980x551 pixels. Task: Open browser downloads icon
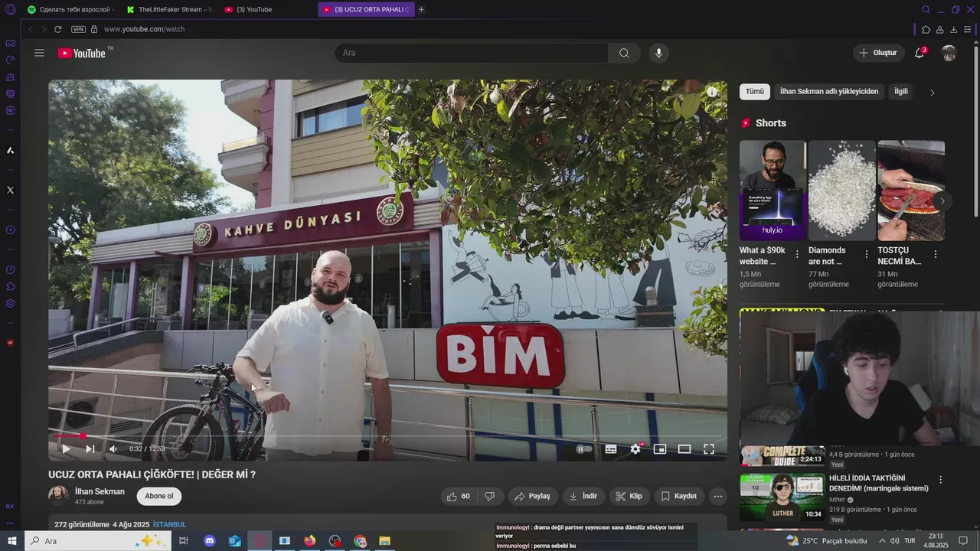point(953,29)
